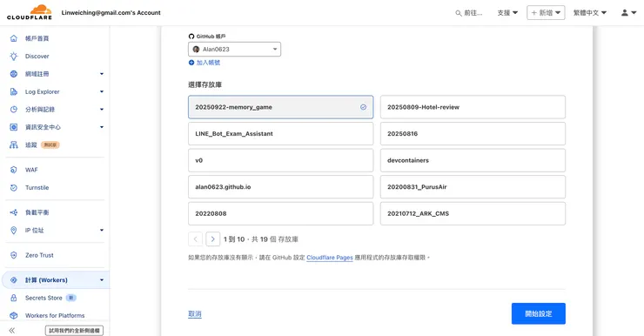This screenshot has width=644, height=336.
Task: Click the analytics and logs clock icon
Action: pos(14,110)
